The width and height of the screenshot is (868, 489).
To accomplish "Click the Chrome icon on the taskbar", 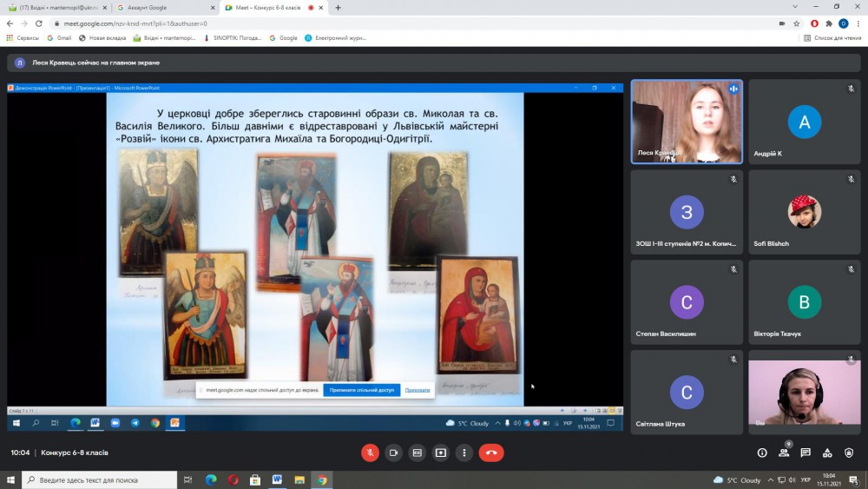I will tap(322, 479).
